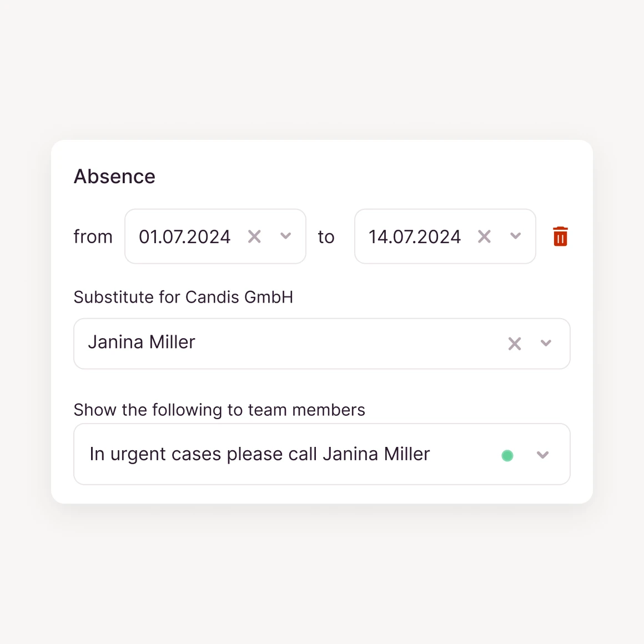This screenshot has height=644, width=644.
Task: Click empty card area right of Absence heading
Action: tap(389, 177)
